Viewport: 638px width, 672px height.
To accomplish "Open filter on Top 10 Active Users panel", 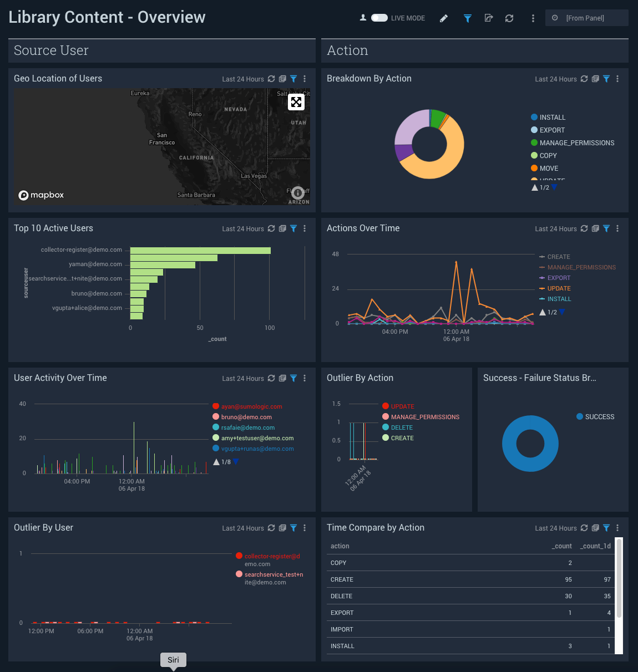I will 293,228.
